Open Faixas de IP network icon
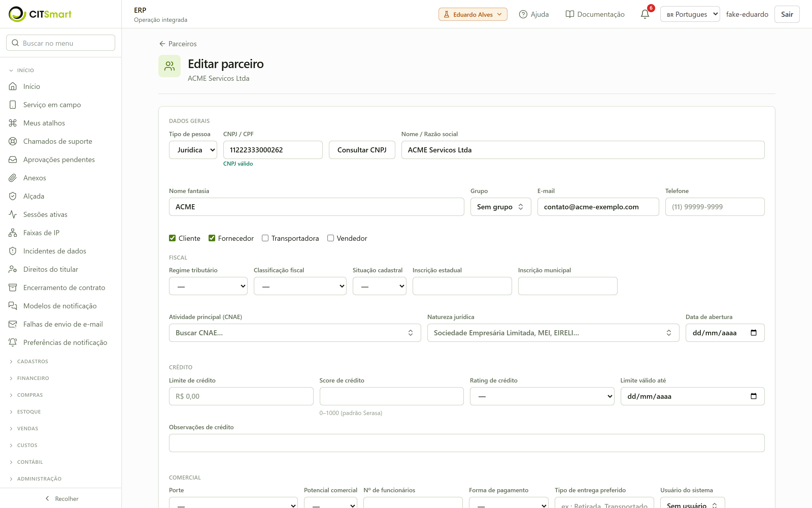This screenshot has height=508, width=812. point(13,233)
